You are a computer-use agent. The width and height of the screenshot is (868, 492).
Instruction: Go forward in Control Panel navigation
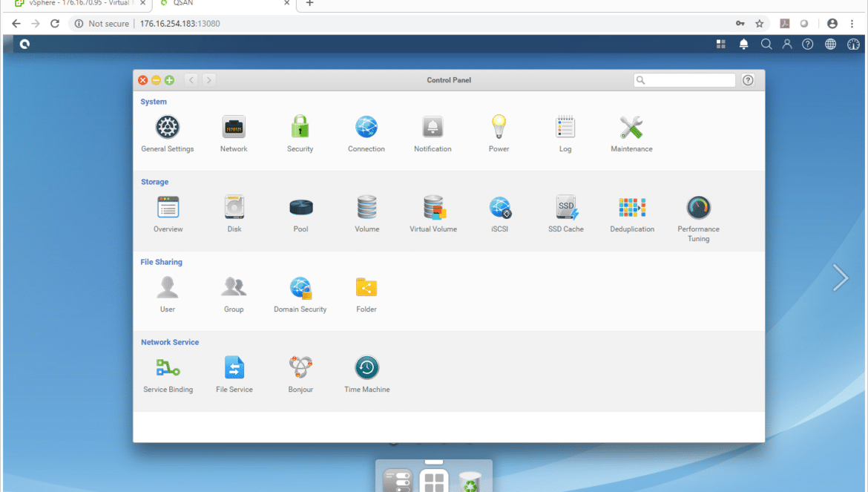(208, 80)
